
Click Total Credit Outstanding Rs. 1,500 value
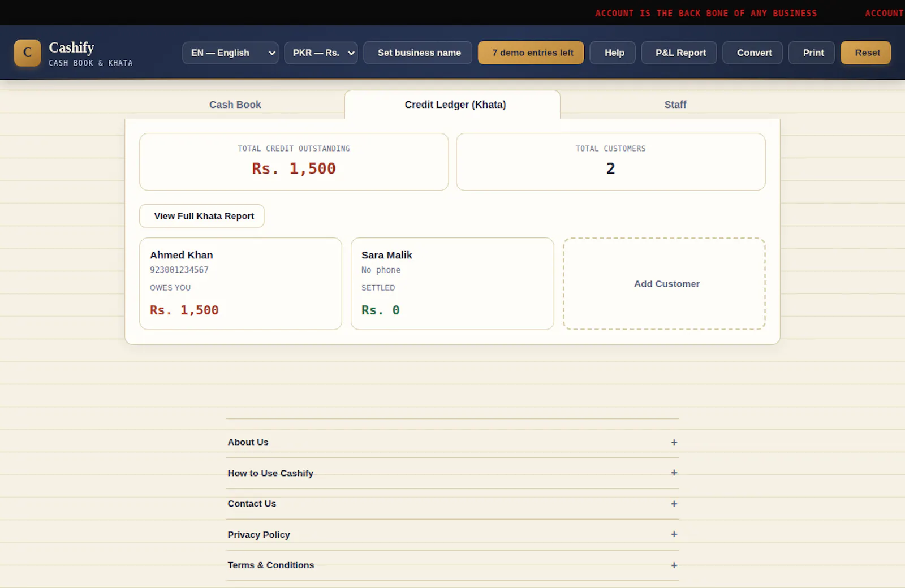click(x=294, y=168)
